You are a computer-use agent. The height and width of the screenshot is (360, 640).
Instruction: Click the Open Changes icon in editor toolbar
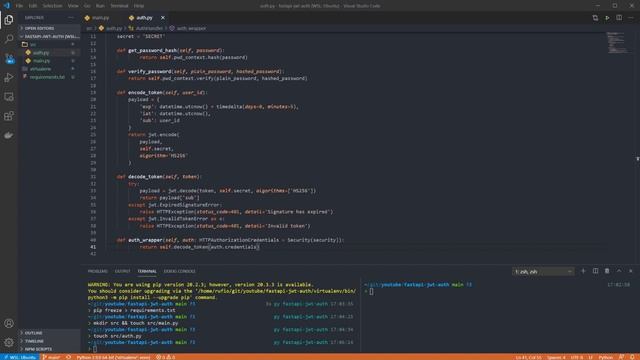pos(595,18)
